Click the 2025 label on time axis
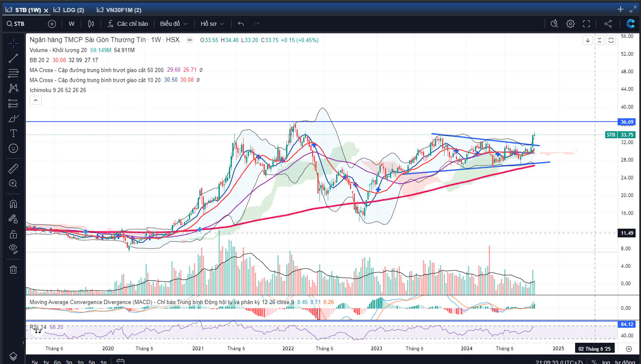The width and height of the screenshot is (641, 364). click(558, 349)
